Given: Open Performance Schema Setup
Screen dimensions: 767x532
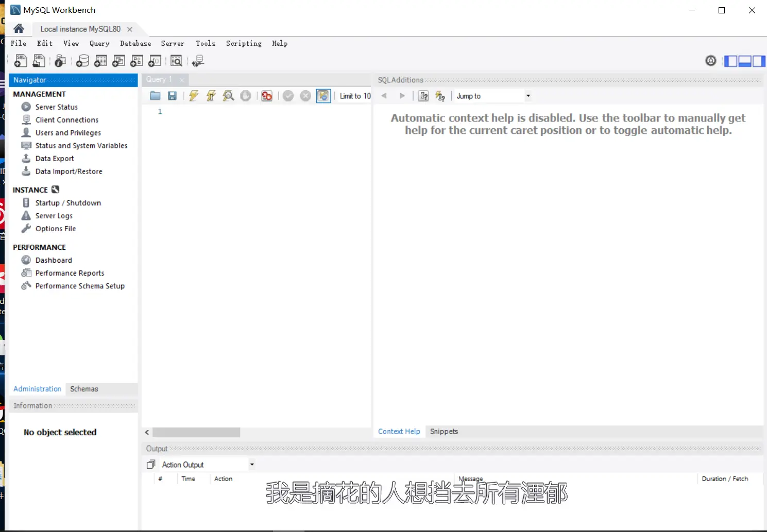Looking at the screenshot, I should 80,286.
